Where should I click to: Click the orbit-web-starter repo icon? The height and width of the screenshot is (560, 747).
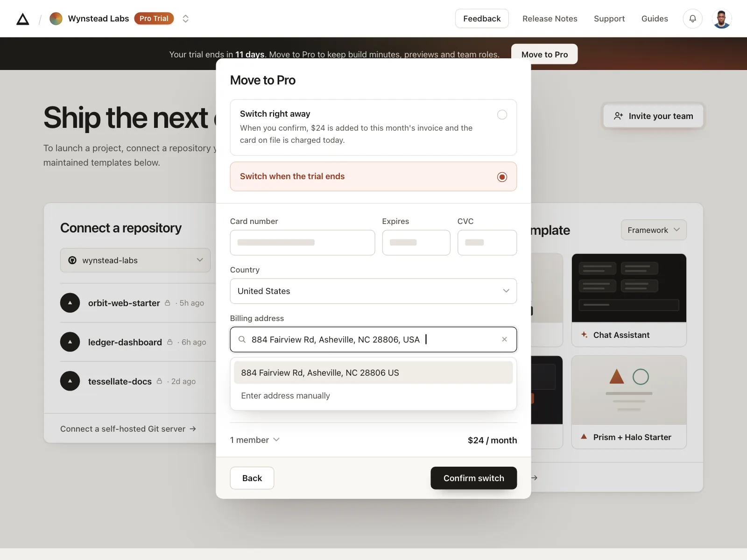click(x=70, y=303)
